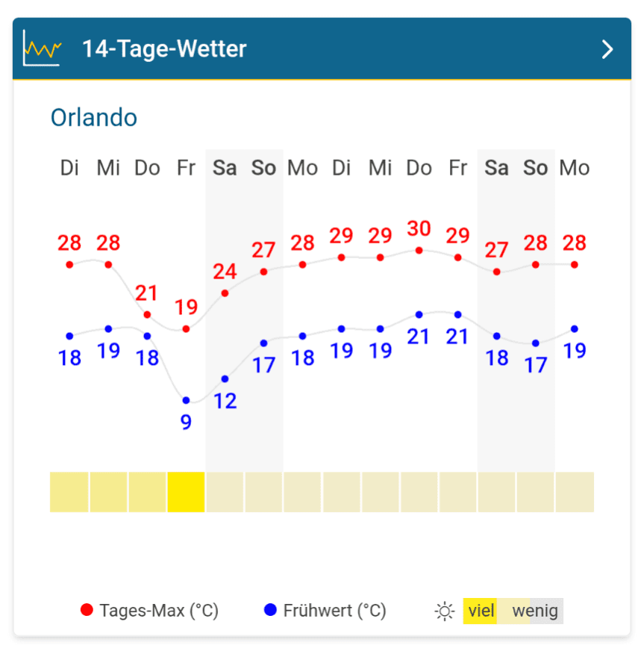This screenshot has height=645, width=644.
Task: Select the first Fr day column header
Action: pyautogui.click(x=186, y=168)
